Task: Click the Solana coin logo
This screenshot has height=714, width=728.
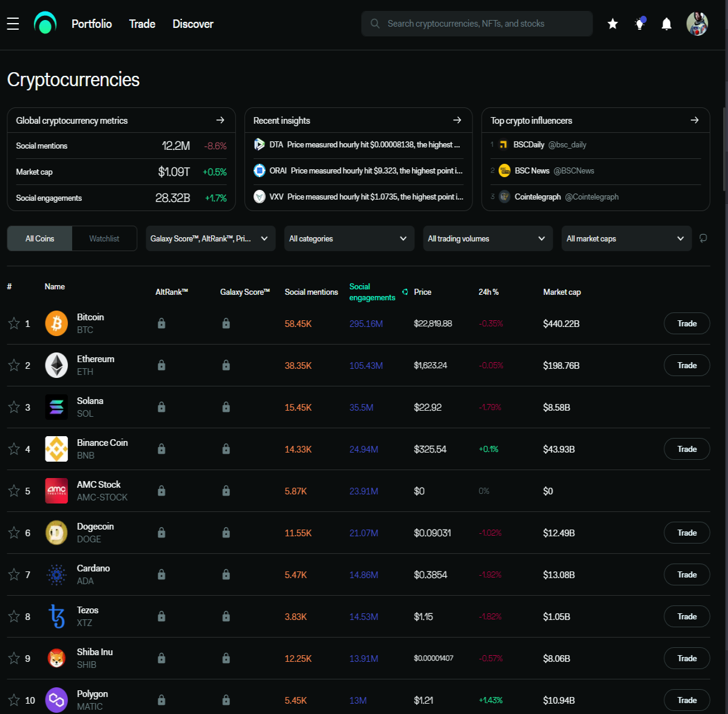Action: 56,407
